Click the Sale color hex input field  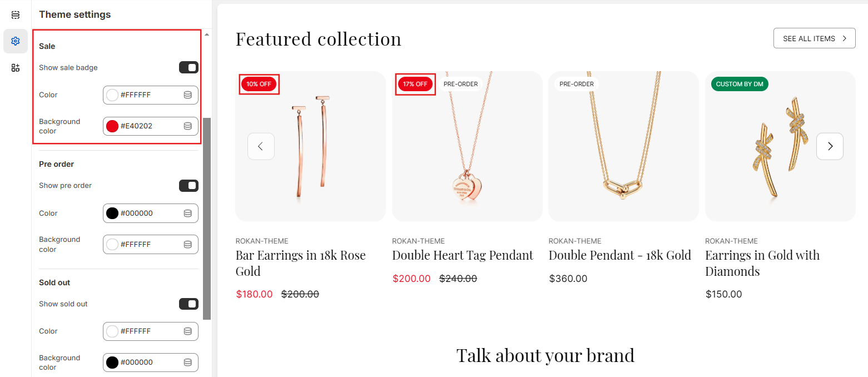(x=149, y=95)
